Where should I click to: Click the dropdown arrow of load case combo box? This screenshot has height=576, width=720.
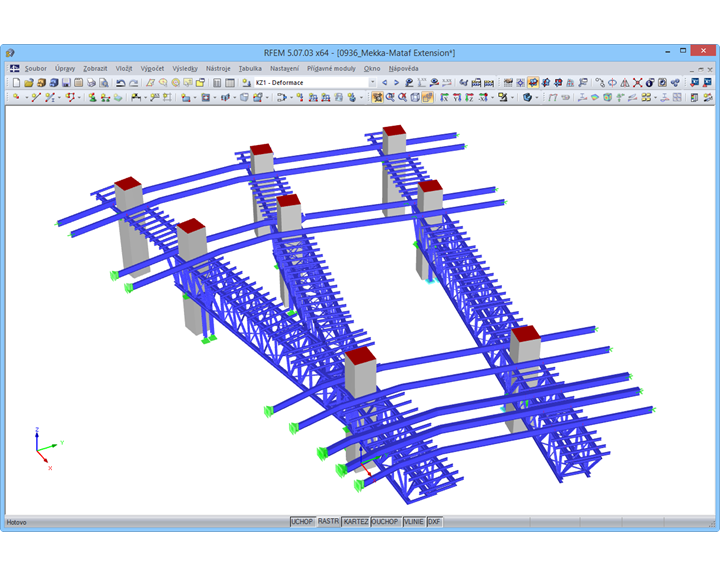click(x=372, y=83)
